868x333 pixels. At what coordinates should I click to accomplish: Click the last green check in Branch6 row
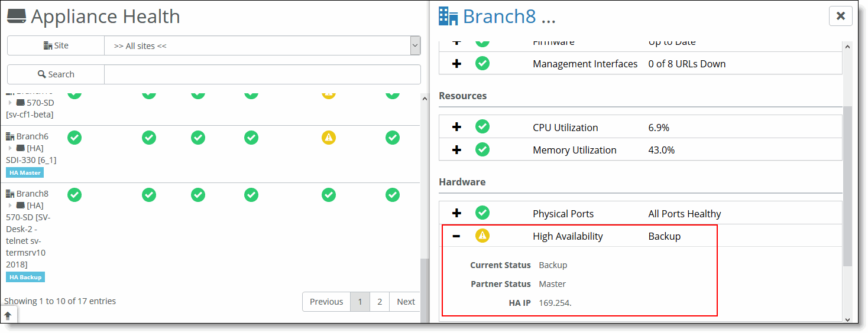click(393, 138)
